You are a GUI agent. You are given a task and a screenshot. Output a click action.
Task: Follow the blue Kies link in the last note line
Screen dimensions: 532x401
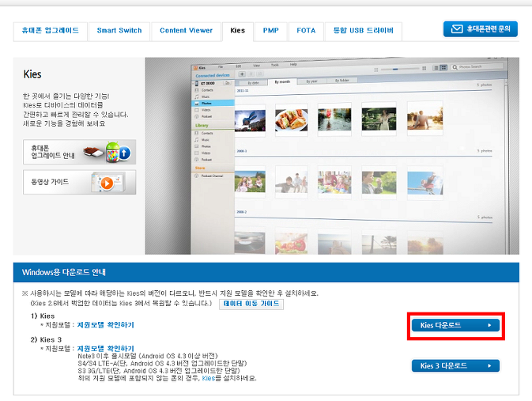click(x=209, y=378)
